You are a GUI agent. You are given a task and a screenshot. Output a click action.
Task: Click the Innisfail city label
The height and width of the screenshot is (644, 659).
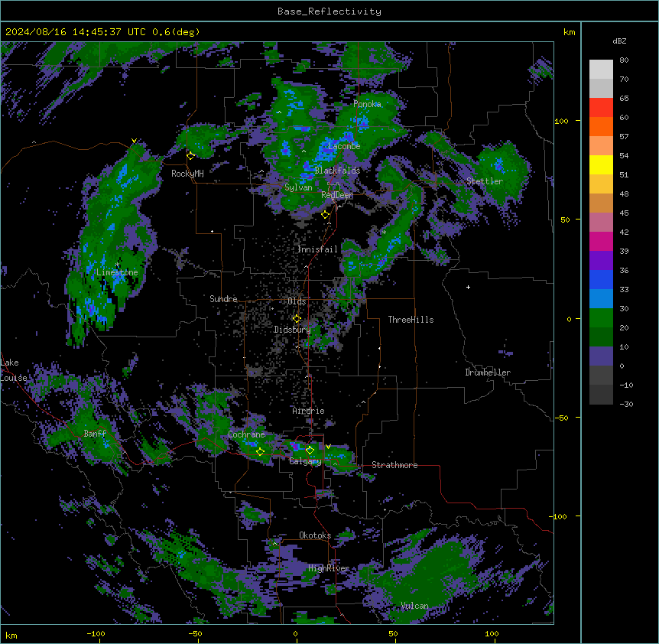[317, 249]
